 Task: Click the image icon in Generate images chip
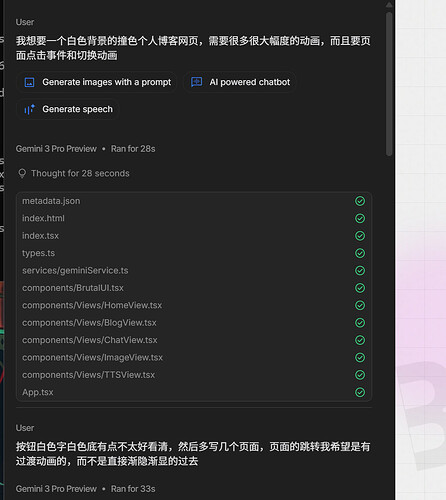click(30, 82)
